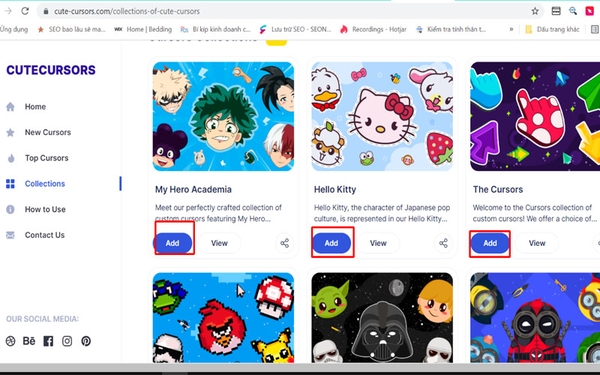Screen dimensions: 600x375
Task: Expand the bookmarks overflow chevron
Action: pos(511,29)
